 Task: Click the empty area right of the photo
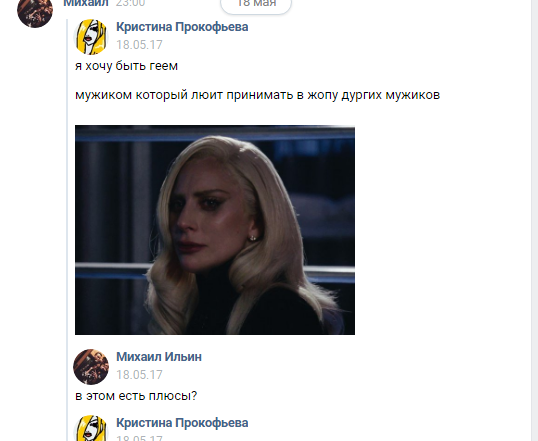click(x=443, y=230)
